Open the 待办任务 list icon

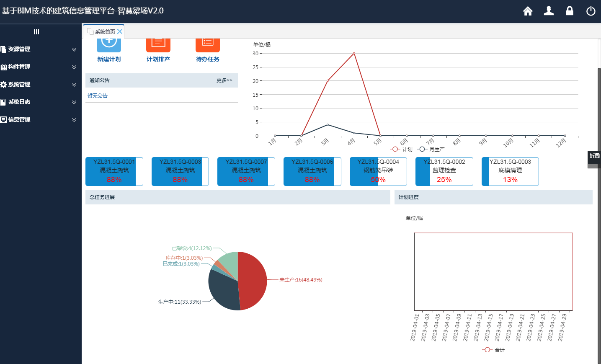208,42
